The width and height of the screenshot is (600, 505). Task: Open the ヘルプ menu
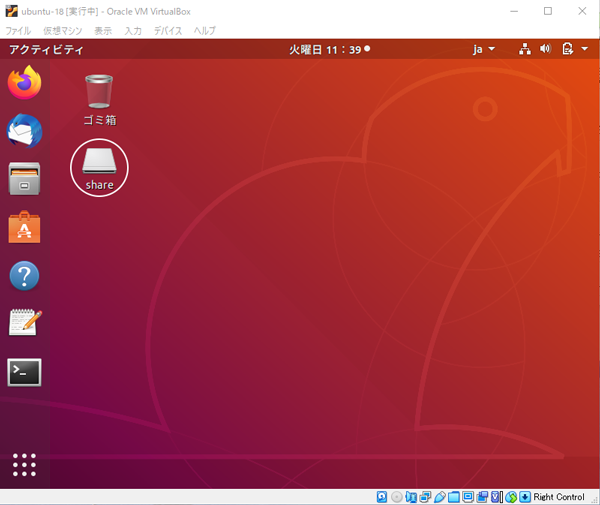(205, 31)
